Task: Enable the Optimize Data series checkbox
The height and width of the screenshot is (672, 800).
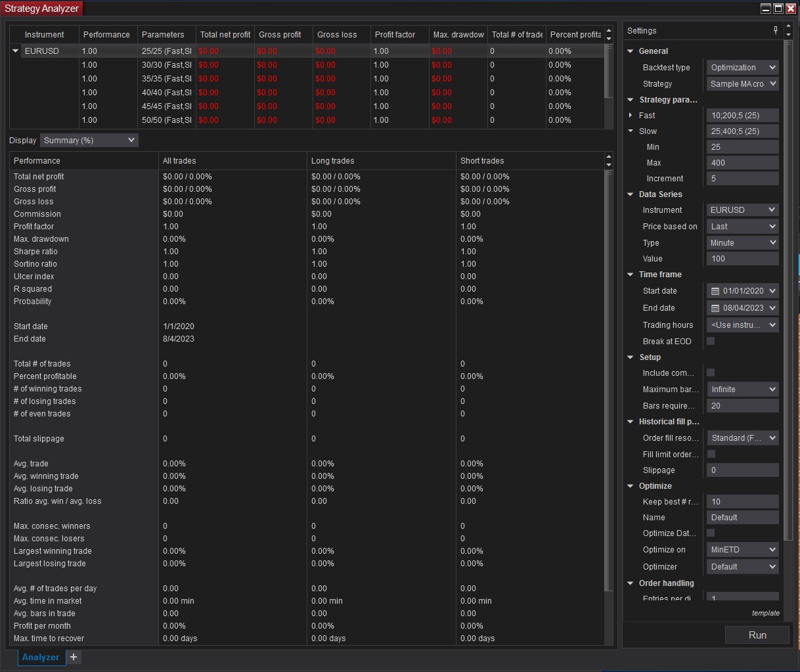Action: [x=711, y=533]
